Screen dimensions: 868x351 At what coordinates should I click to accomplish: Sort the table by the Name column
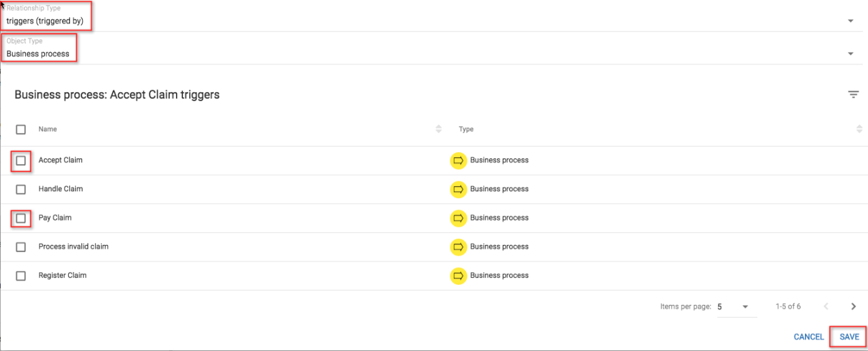click(x=438, y=129)
